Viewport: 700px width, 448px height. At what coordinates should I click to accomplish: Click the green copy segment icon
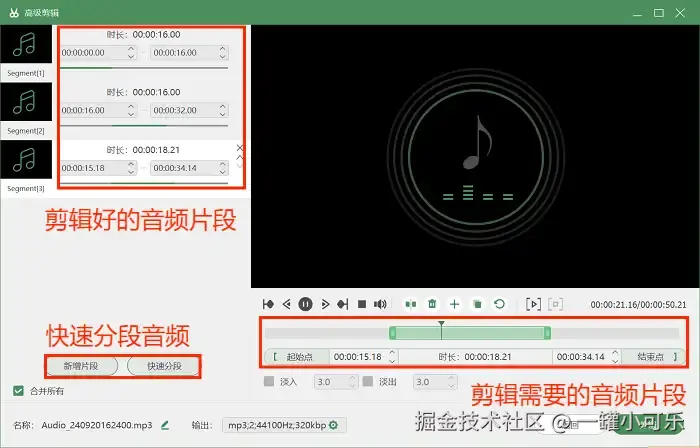coord(477,304)
